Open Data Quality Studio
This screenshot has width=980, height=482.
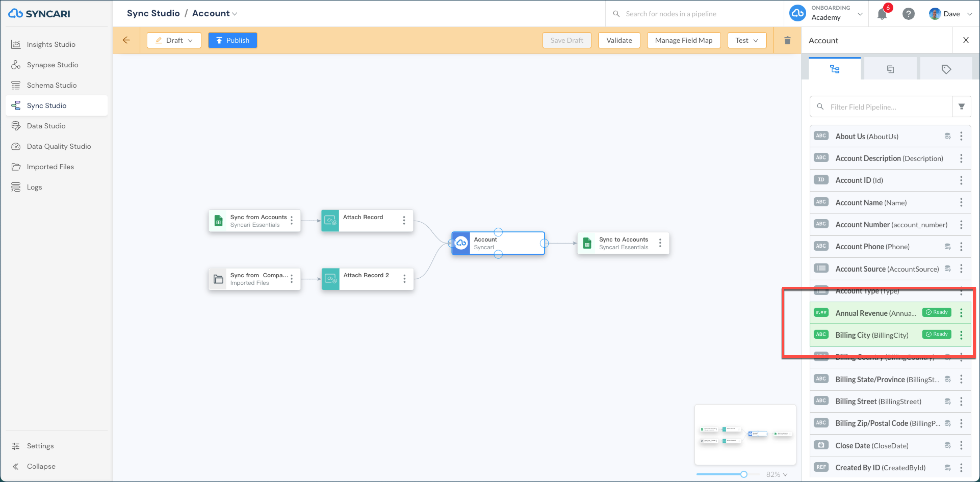[x=59, y=146]
